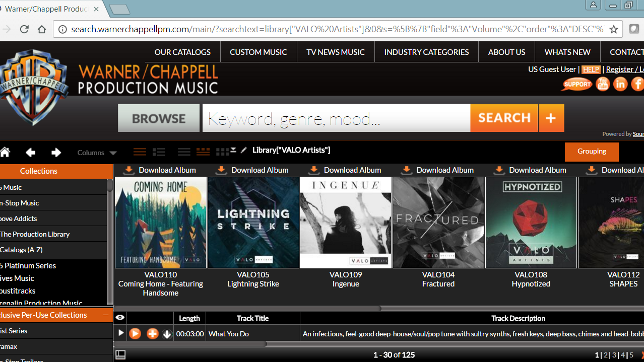This screenshot has width=644, height=362.
Task: Click the Warner/Chappell shield logo
Action: (x=34, y=87)
